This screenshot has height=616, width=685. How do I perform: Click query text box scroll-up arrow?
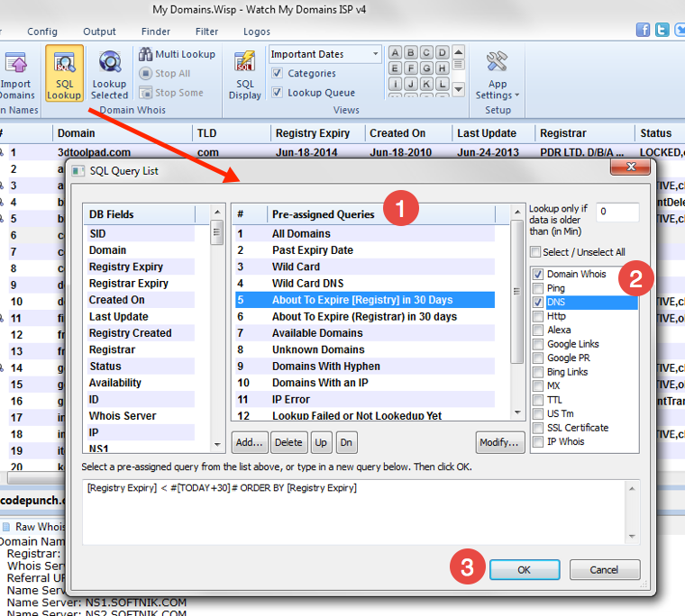pyautogui.click(x=632, y=488)
